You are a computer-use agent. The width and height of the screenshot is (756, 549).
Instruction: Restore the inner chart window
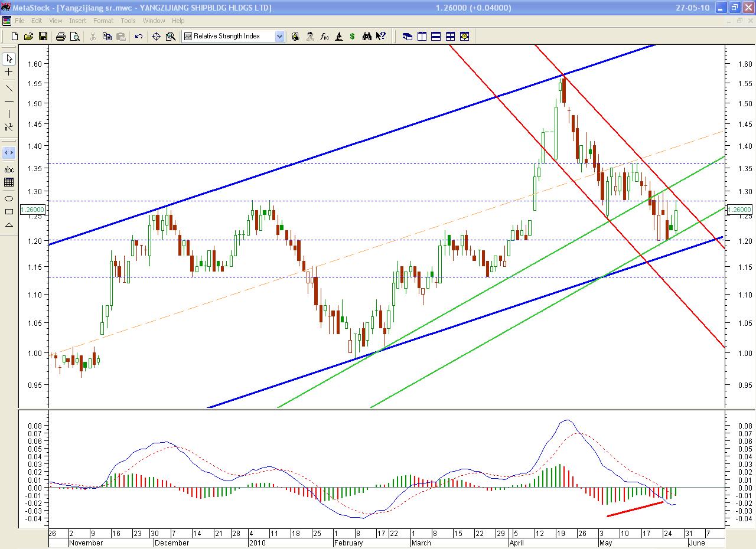click(x=739, y=21)
